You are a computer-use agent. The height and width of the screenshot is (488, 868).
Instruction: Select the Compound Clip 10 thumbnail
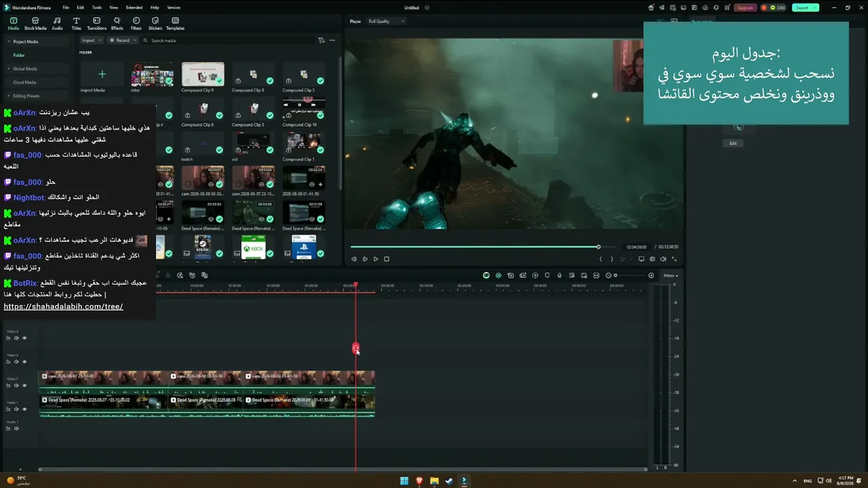(x=303, y=109)
